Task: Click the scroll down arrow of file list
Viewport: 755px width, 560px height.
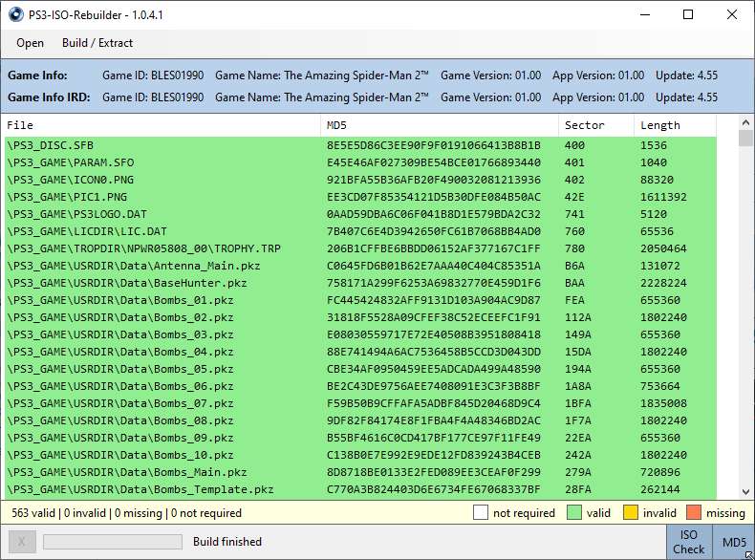Action: pos(745,491)
